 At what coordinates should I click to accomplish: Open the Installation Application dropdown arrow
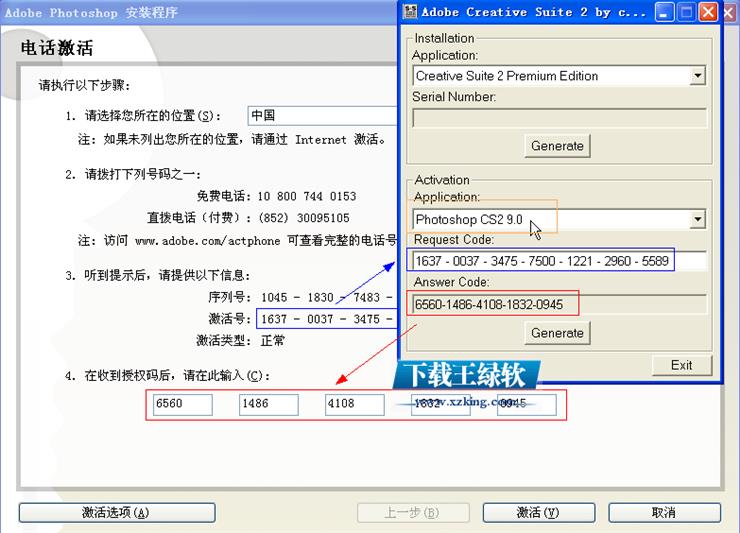(698, 76)
